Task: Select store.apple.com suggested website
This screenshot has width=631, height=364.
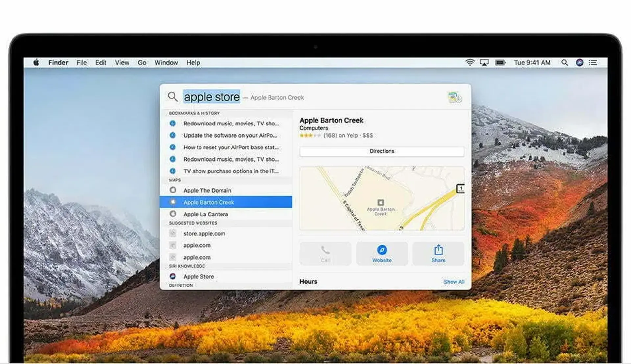Action: (x=226, y=233)
